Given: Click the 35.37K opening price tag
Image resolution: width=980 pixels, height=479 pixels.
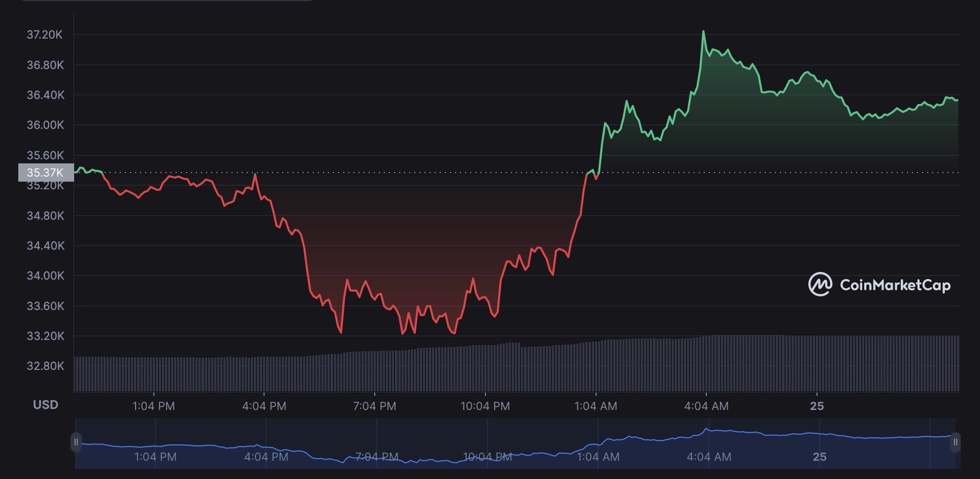Looking at the screenshot, I should (46, 173).
